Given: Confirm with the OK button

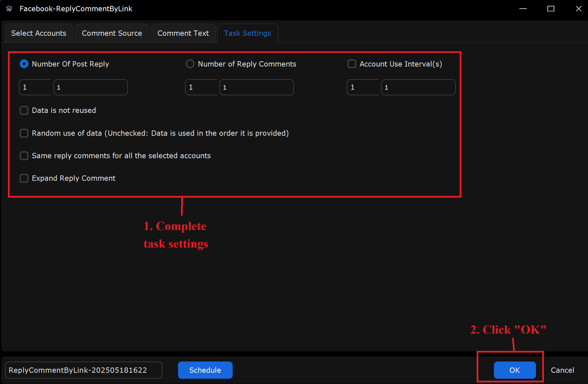Looking at the screenshot, I should pos(515,370).
